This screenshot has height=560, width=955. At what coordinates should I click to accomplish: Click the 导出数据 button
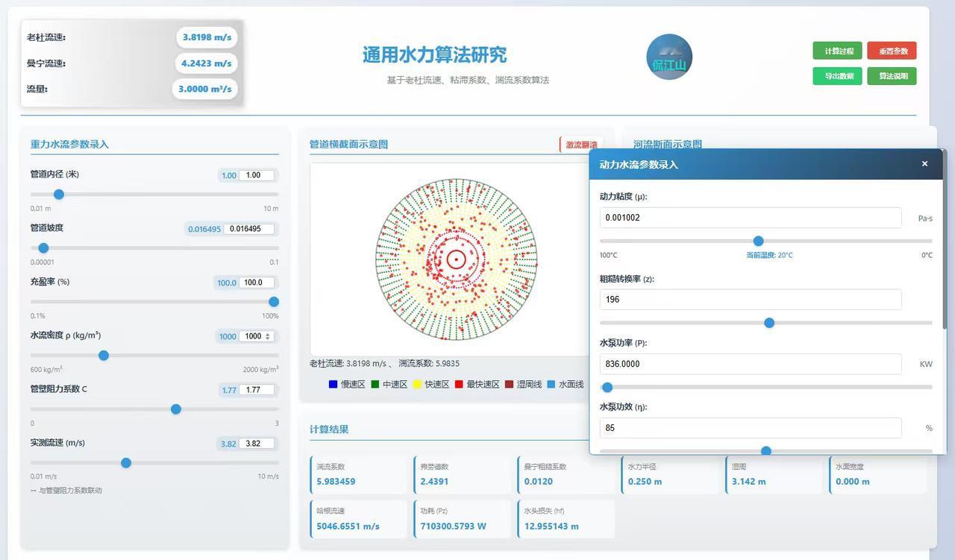(x=836, y=75)
